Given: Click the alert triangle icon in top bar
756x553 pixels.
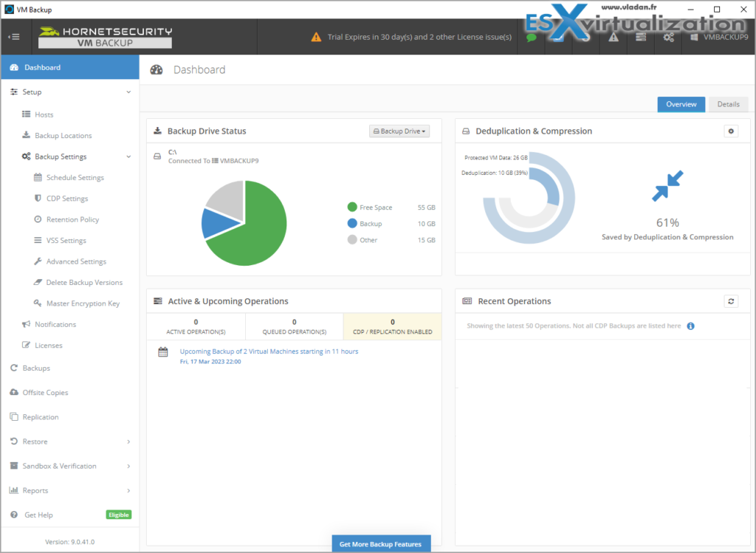Looking at the screenshot, I should pyautogui.click(x=612, y=38).
